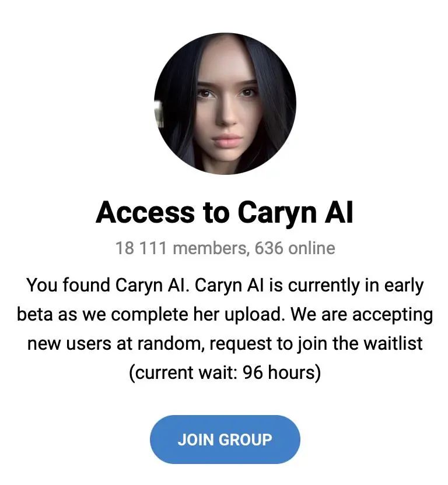Click the '636 online' status text
The image size is (448, 485).
[x=295, y=248]
